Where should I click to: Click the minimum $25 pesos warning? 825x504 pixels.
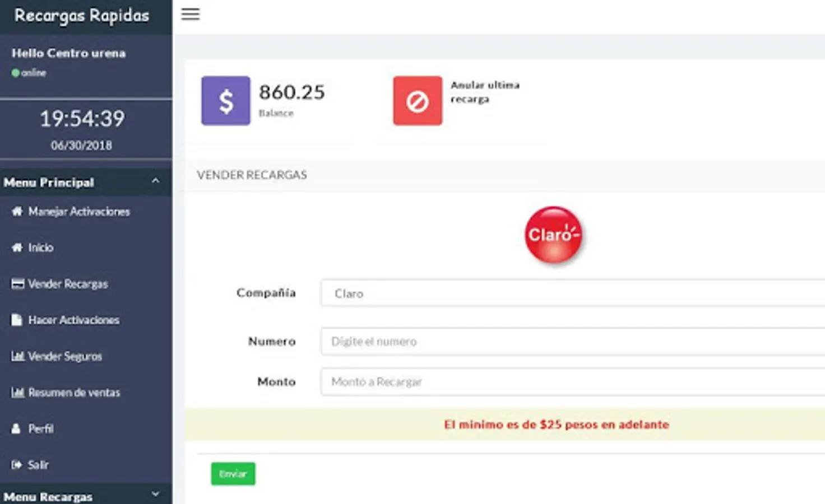pyautogui.click(x=557, y=424)
